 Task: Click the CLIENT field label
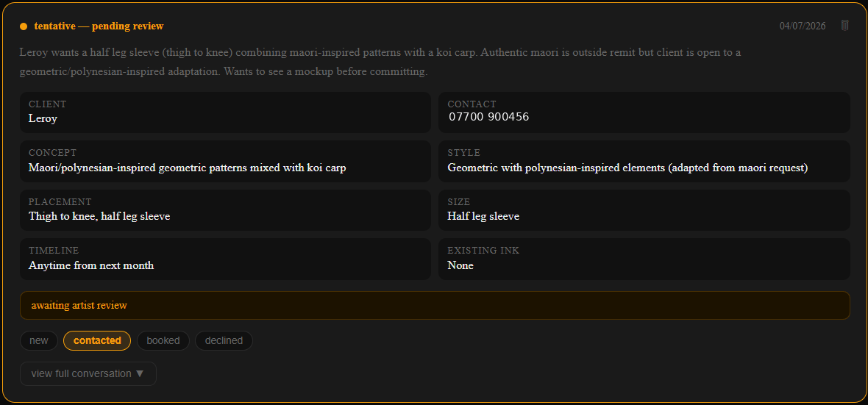[x=48, y=104]
